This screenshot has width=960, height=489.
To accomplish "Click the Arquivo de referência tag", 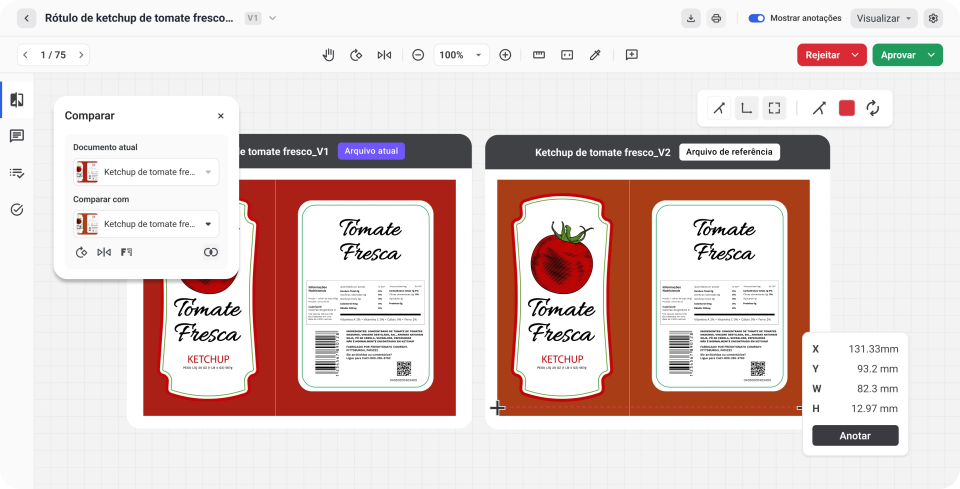I will pyautogui.click(x=729, y=152).
